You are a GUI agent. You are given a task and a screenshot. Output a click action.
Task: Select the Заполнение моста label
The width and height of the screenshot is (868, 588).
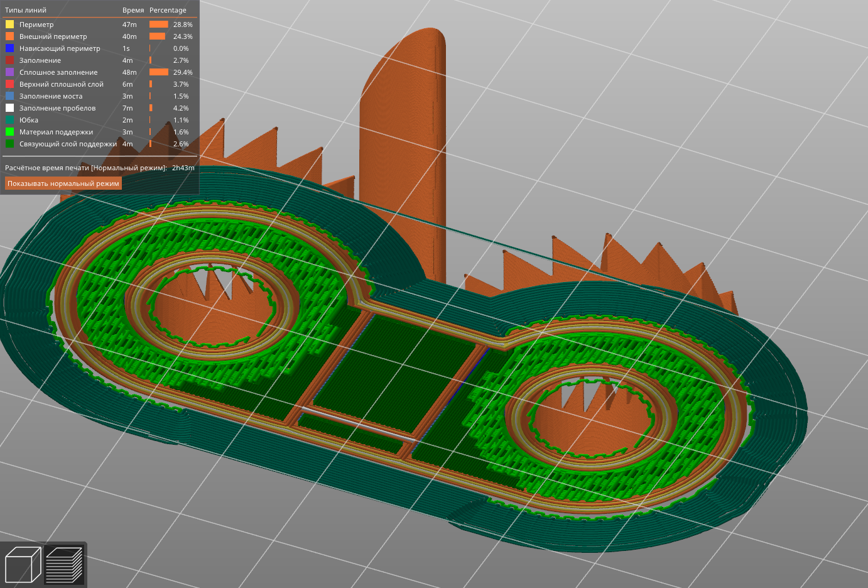tap(51, 96)
